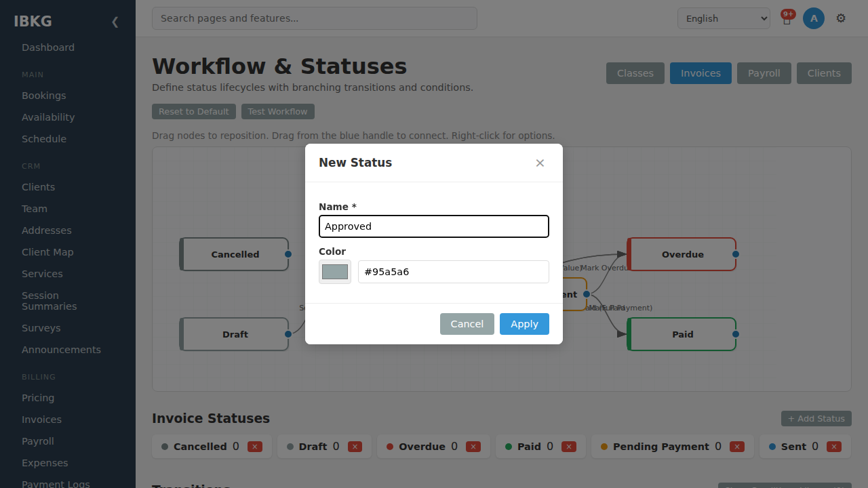Open Pricing in the sidebar
This screenshot has width=868, height=488.
coord(38,398)
